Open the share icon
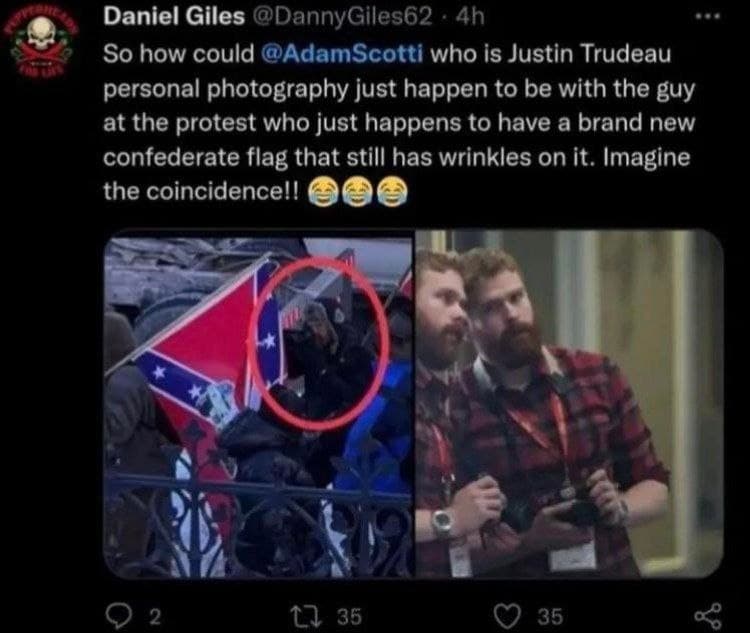 pos(708,616)
